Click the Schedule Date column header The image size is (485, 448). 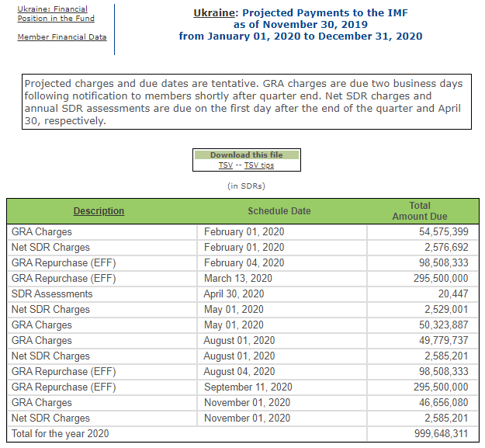[279, 211]
